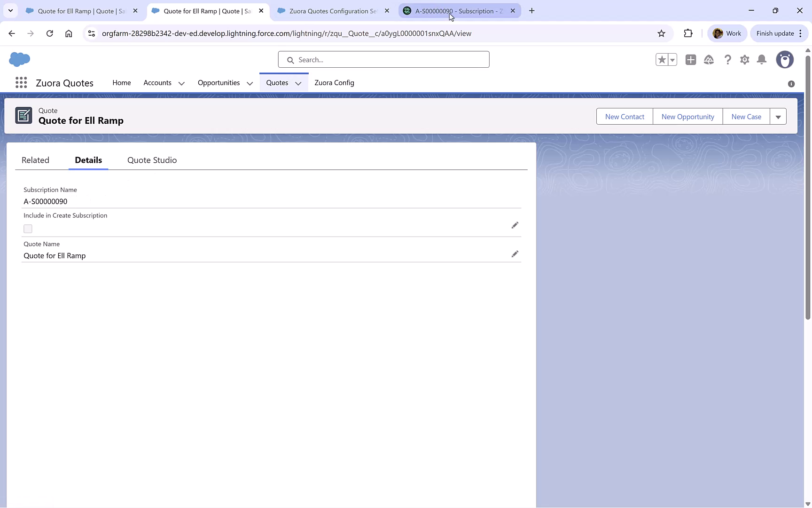Click inside the global Search field

pyautogui.click(x=383, y=59)
